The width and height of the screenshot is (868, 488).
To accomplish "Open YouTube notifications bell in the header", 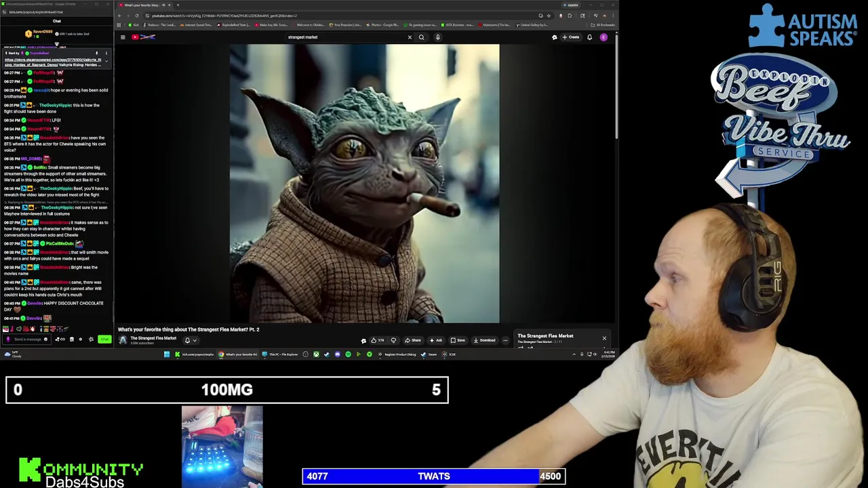I will coord(589,37).
